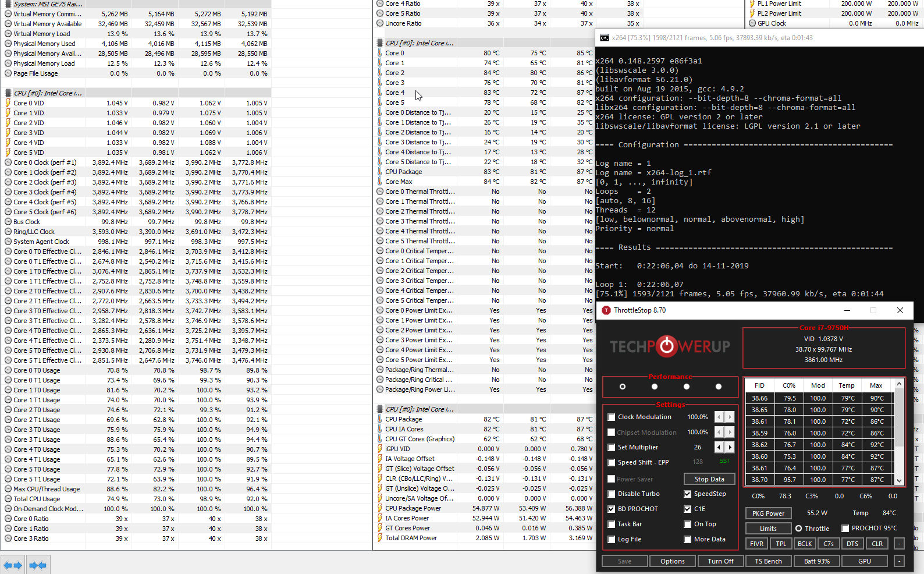
Task: Click the lightning icon beside iGPU VID
Action: 380,449
